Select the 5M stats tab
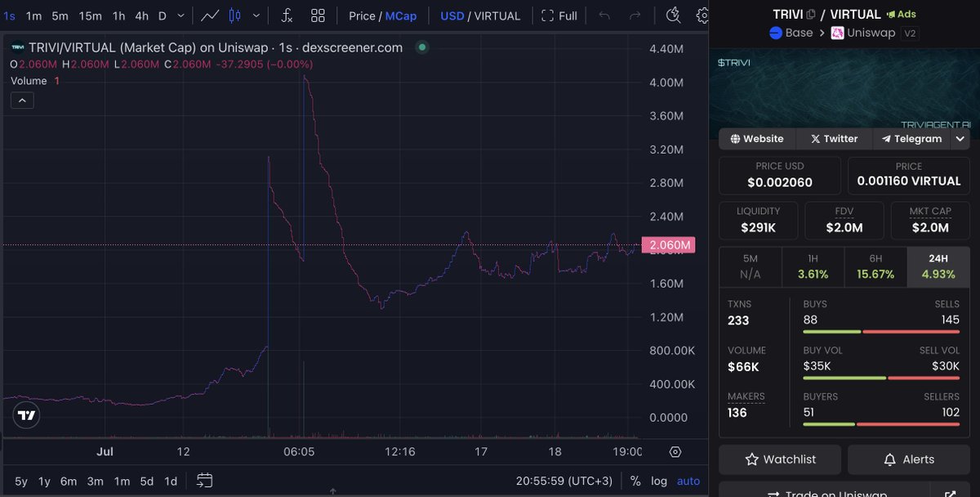The height and width of the screenshot is (497, 980). coord(751,266)
